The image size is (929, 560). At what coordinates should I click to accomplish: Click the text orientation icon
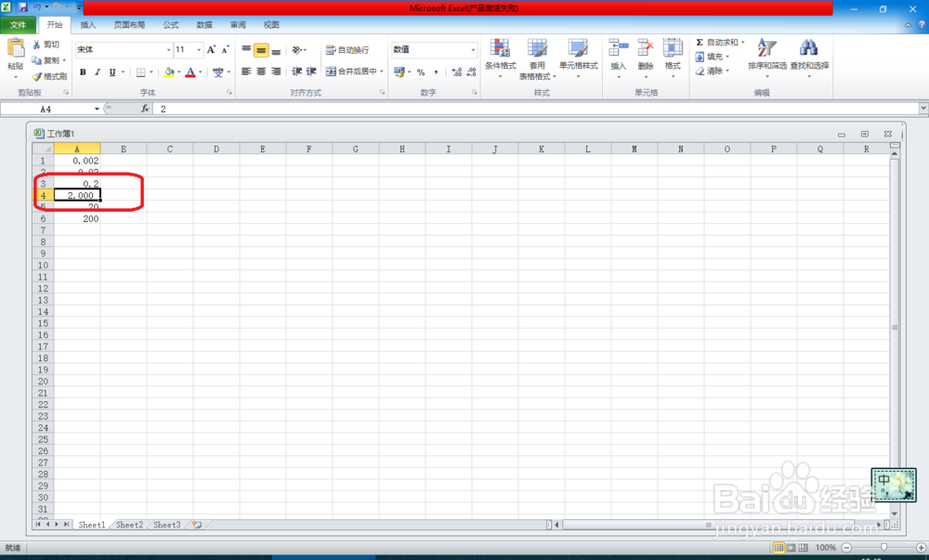tap(297, 50)
